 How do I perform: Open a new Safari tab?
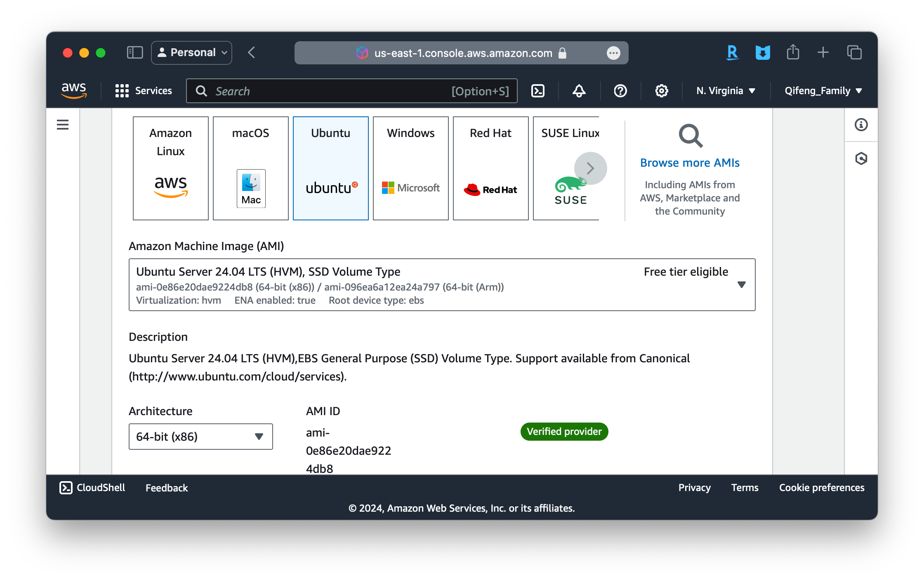(823, 52)
